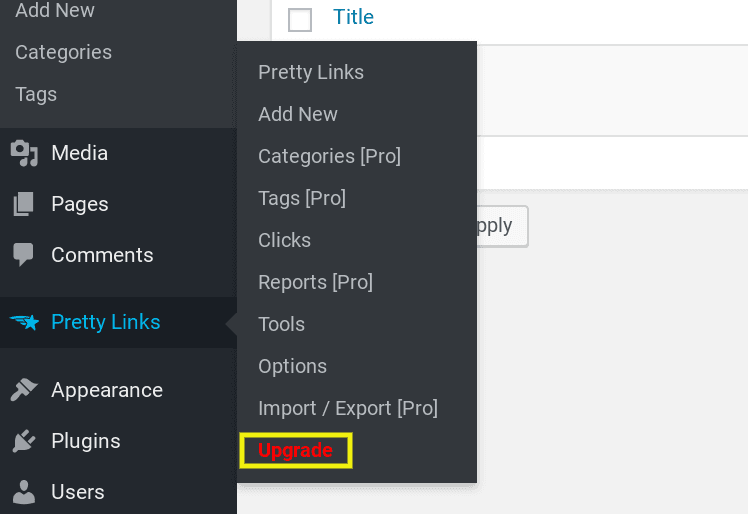Viewport: 748px width, 514px height.
Task: Open Add New in Pretty Links submenu
Action: tap(298, 115)
